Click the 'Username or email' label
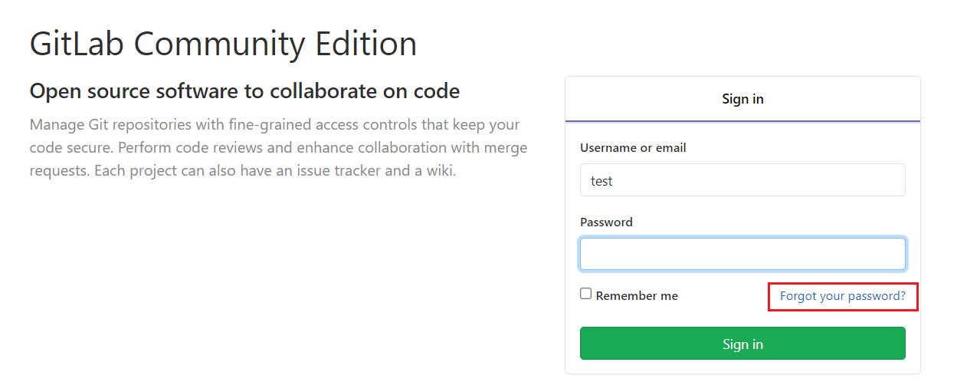Image resolution: width=980 pixels, height=382 pixels. (x=633, y=148)
